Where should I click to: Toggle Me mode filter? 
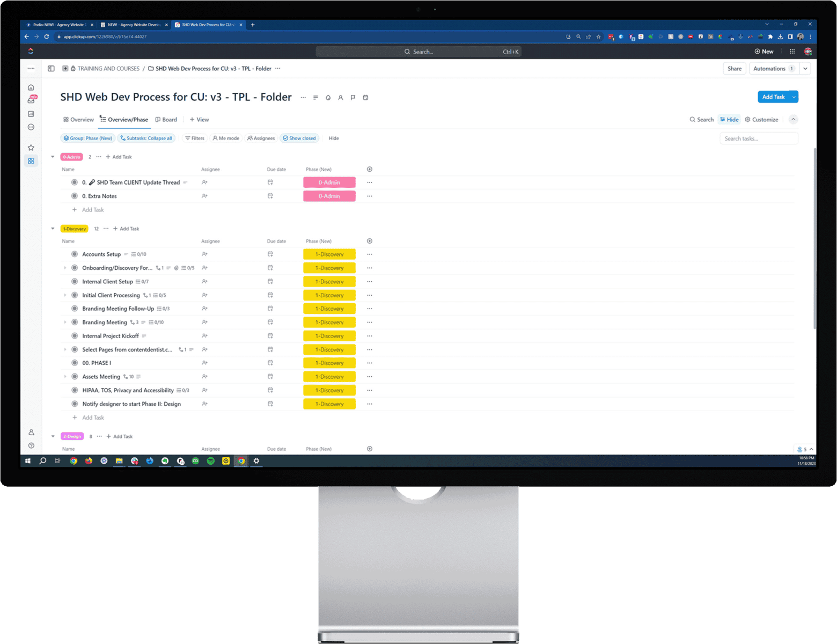click(226, 138)
